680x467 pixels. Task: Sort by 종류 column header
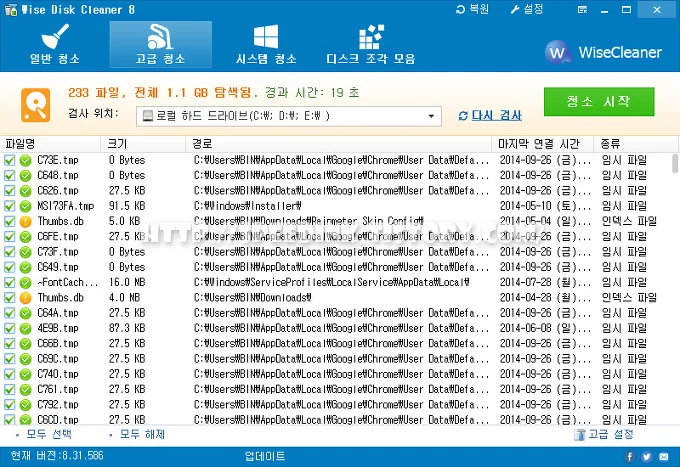coord(635,144)
